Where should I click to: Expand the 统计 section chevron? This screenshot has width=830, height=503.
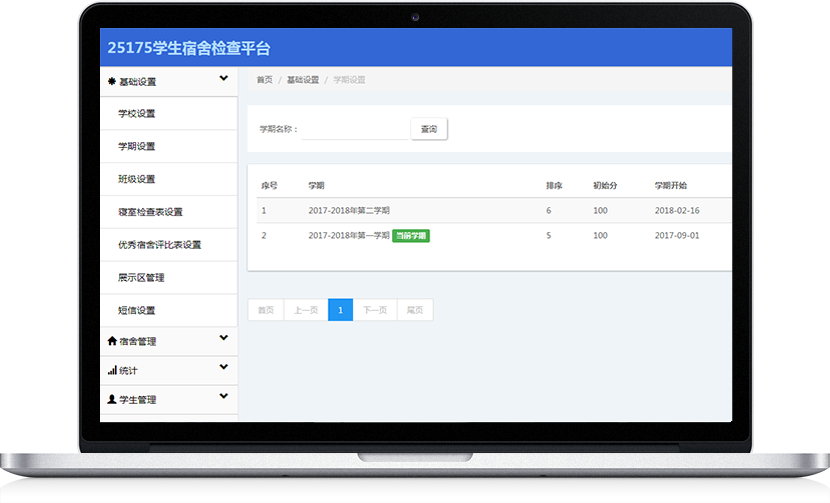pos(224,369)
